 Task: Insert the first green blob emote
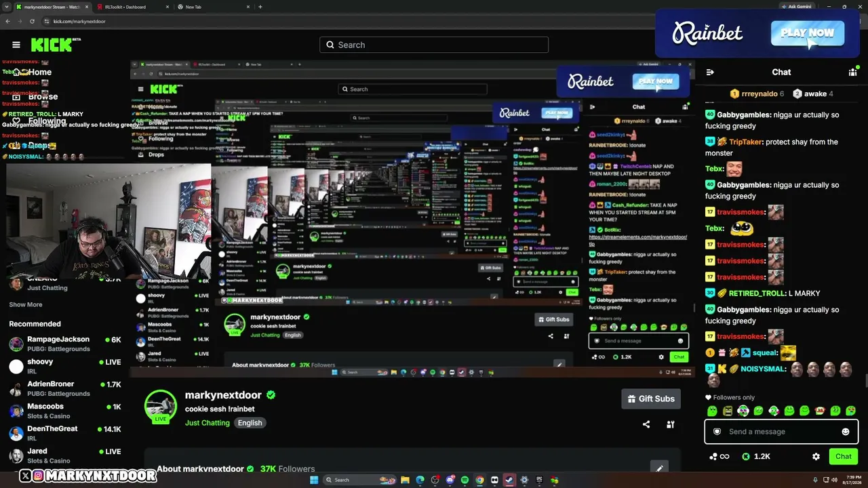712,411
